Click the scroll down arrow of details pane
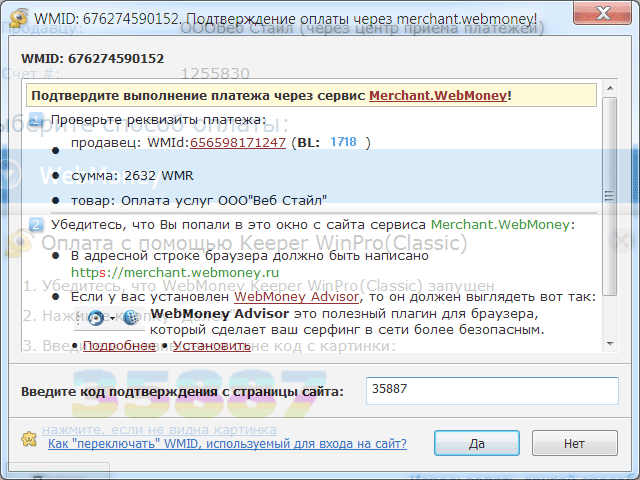Image resolution: width=640 pixels, height=480 pixels. pyautogui.click(x=610, y=344)
